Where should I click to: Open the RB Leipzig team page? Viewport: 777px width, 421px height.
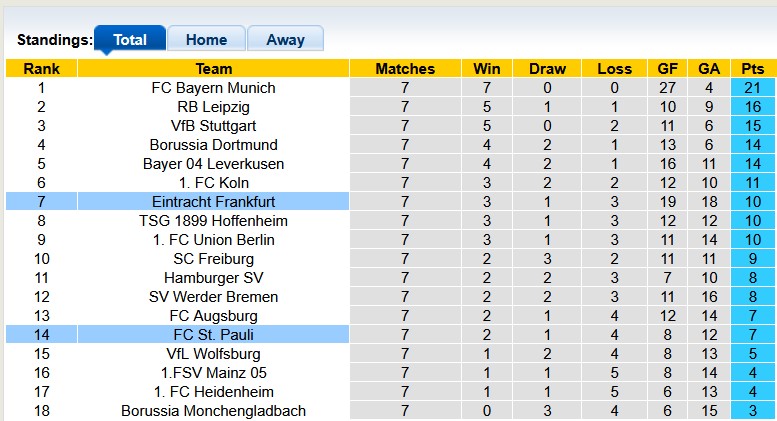(213, 107)
